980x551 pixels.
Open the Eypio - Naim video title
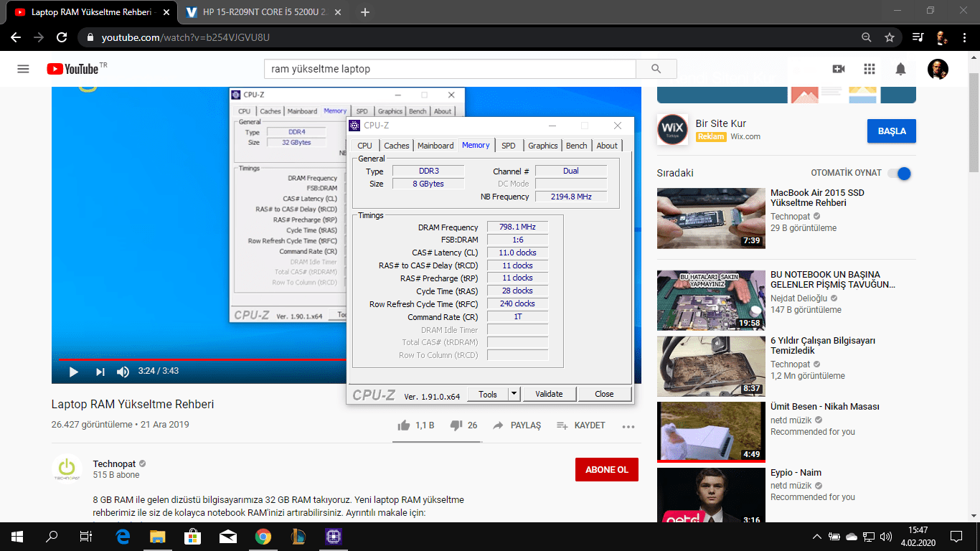click(796, 473)
